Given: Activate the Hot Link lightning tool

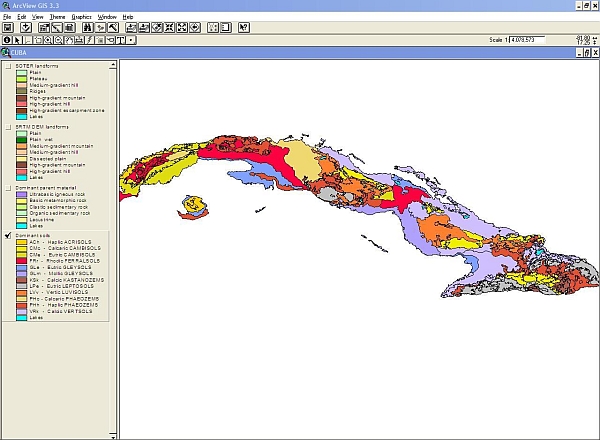Looking at the screenshot, I should click(88, 40).
